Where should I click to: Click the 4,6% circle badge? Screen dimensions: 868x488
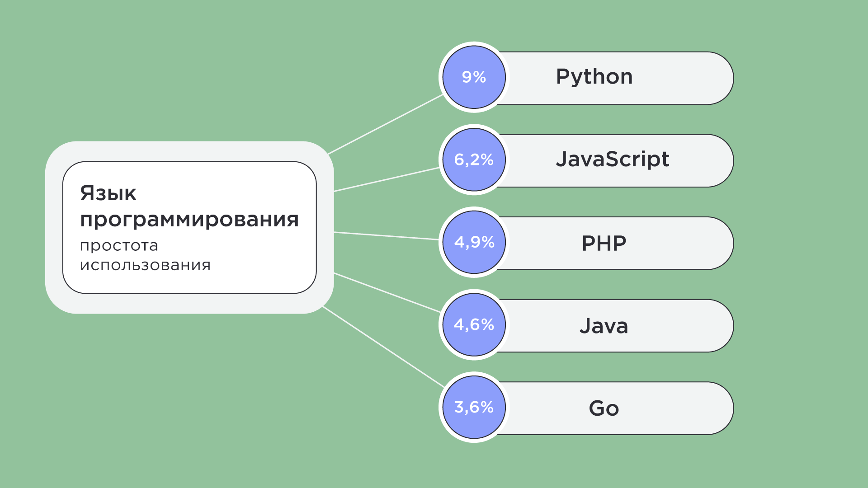pyautogui.click(x=474, y=324)
